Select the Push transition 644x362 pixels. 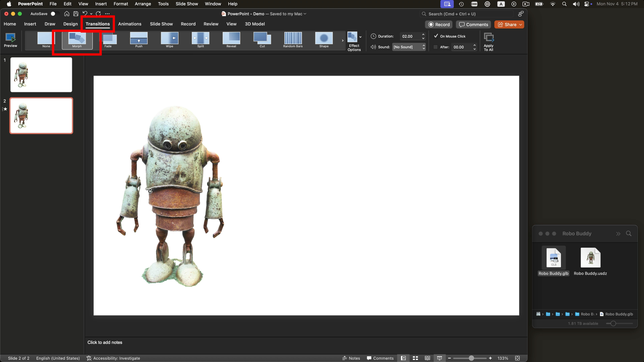click(139, 40)
